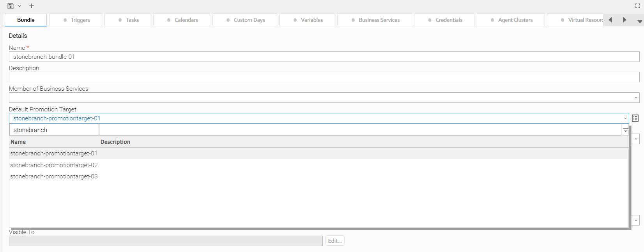Click the Name filter box containing stonebranch
Viewport: 644px width, 252px height.
click(x=54, y=130)
